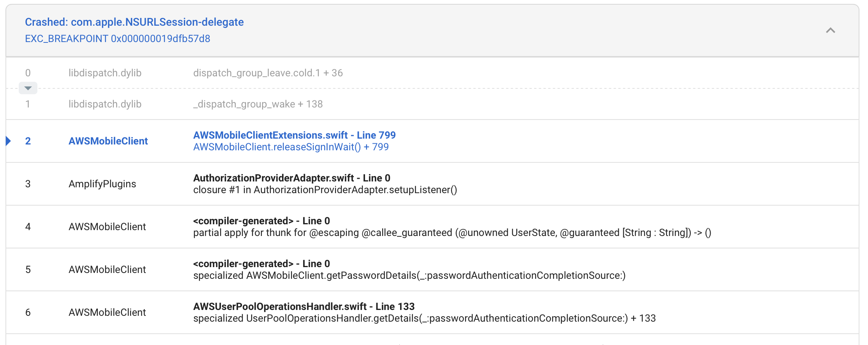Click the AmplifyPlugins library label
868x345 pixels.
102,184
